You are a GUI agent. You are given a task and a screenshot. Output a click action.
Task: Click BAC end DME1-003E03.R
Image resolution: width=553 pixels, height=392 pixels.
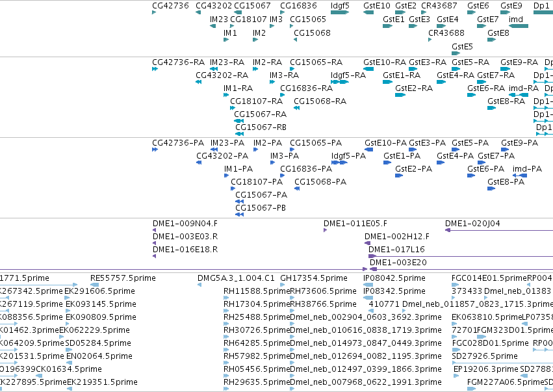[185, 237]
